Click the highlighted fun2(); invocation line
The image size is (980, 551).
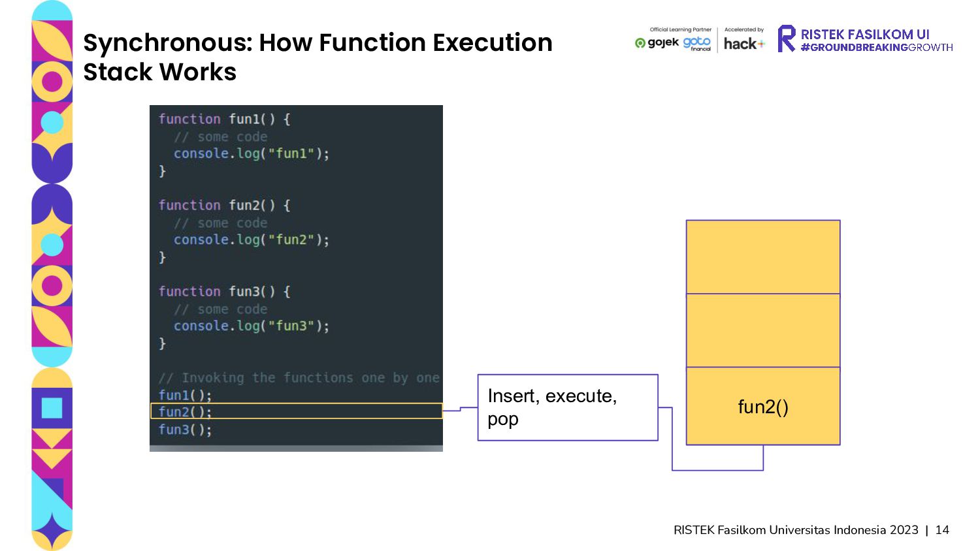point(297,411)
